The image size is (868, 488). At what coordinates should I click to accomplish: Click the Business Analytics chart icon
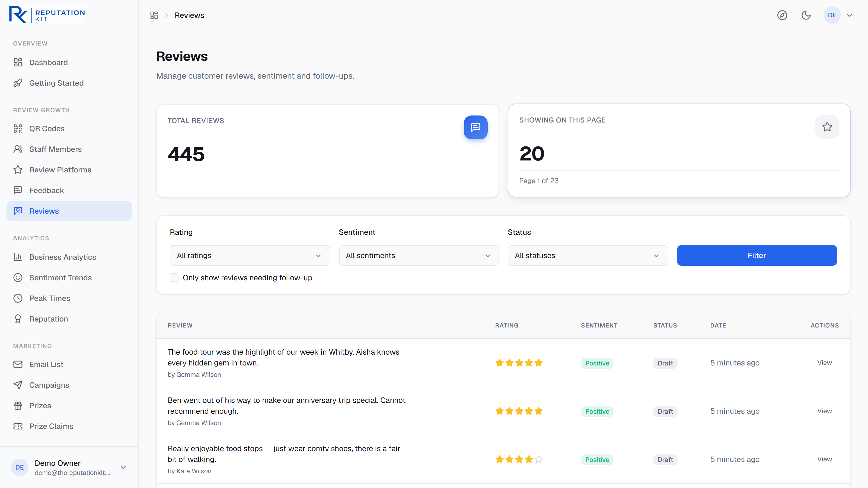(x=18, y=257)
